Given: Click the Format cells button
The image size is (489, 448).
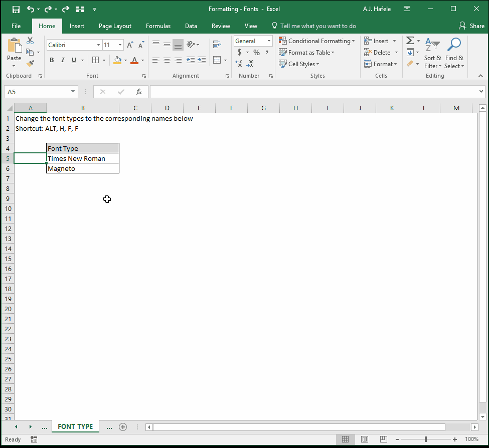Looking at the screenshot, I should point(381,64).
